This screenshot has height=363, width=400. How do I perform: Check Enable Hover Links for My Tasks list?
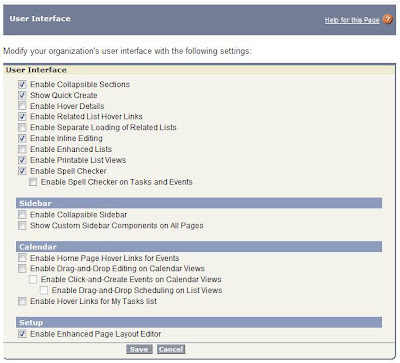coord(22,301)
